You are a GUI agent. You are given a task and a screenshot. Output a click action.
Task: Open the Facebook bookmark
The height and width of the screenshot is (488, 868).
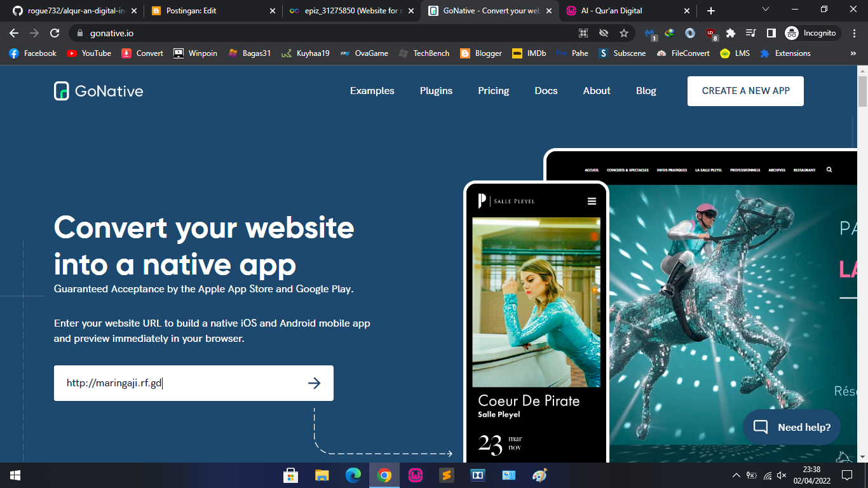(32, 53)
